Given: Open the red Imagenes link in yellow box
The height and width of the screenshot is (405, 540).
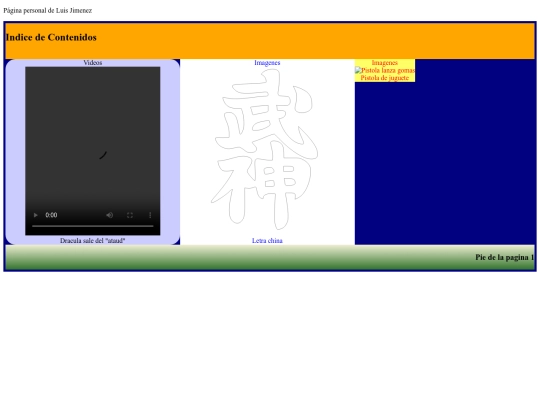Looking at the screenshot, I should coord(385,63).
